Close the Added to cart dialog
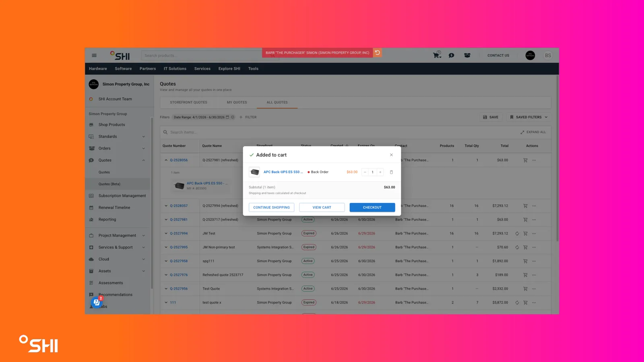Screen dimensions: 644x362 pos(391,155)
